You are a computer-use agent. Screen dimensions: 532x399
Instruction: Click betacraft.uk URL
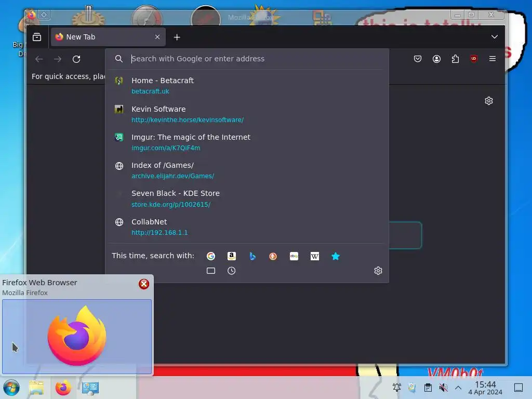tap(150, 91)
